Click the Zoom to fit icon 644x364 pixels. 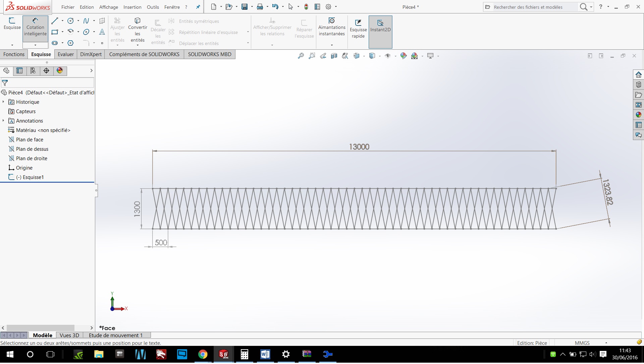tap(301, 56)
